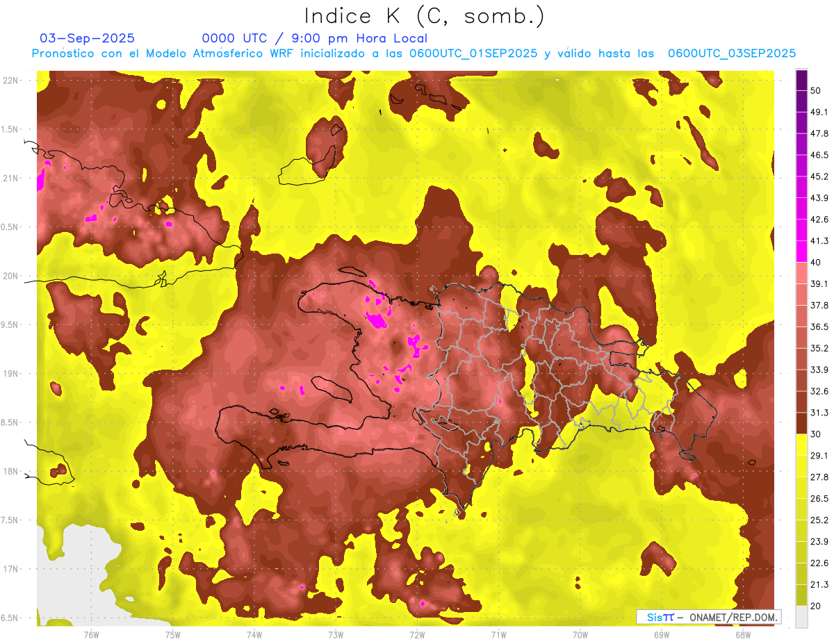Screen dimensions: 834x644
Task: Click the "20N" latitude label
Action: coord(11,276)
